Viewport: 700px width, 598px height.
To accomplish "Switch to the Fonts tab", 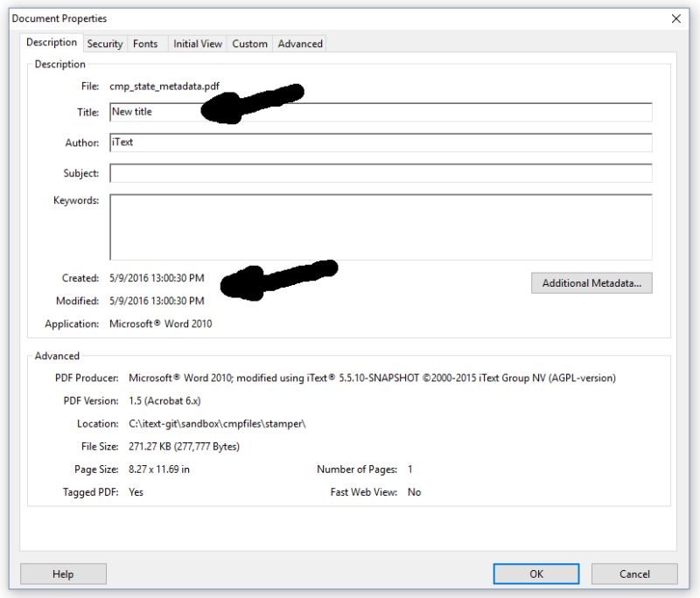I will click(145, 43).
